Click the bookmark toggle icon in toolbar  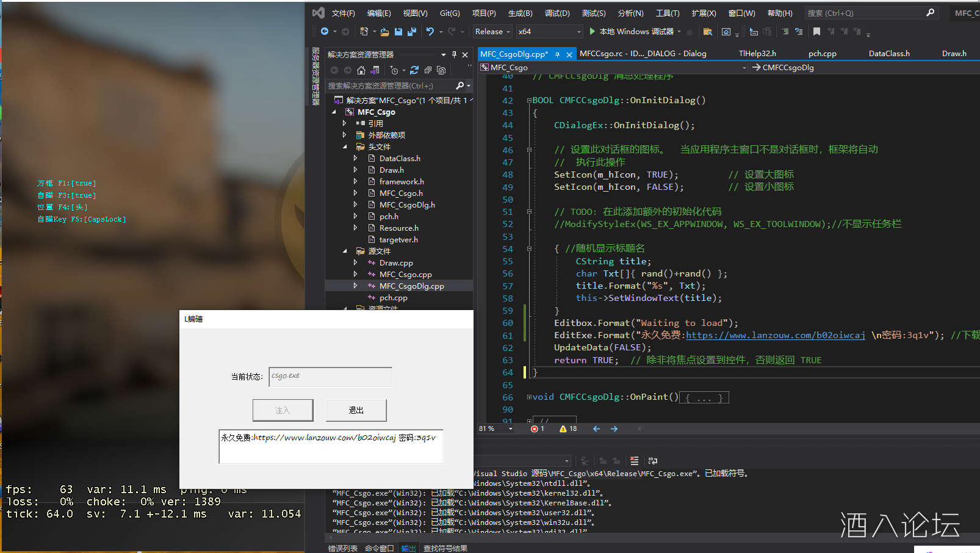(816, 32)
